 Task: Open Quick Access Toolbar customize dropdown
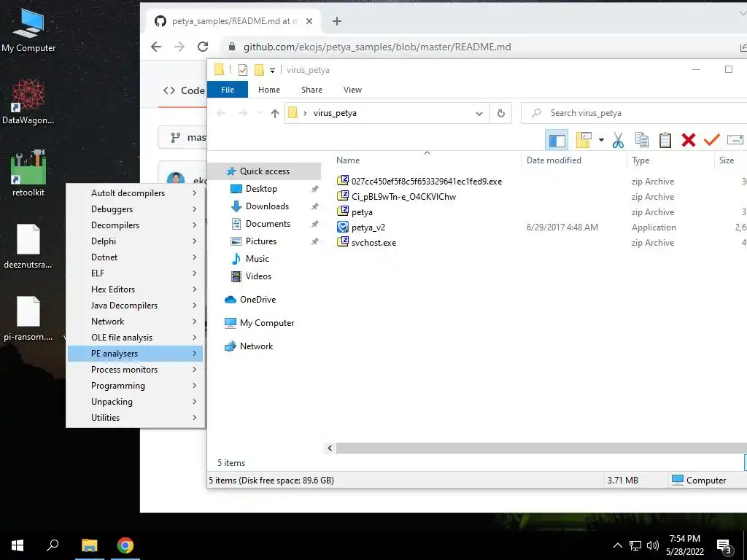273,71
